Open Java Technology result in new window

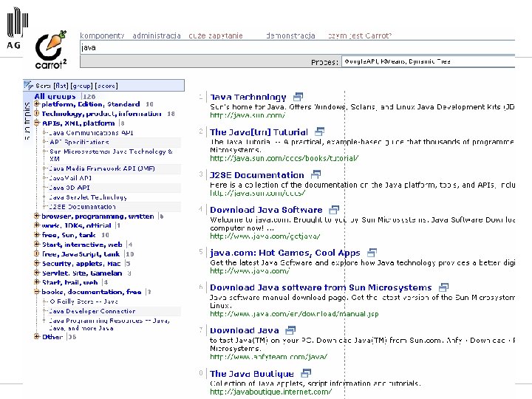point(298,97)
